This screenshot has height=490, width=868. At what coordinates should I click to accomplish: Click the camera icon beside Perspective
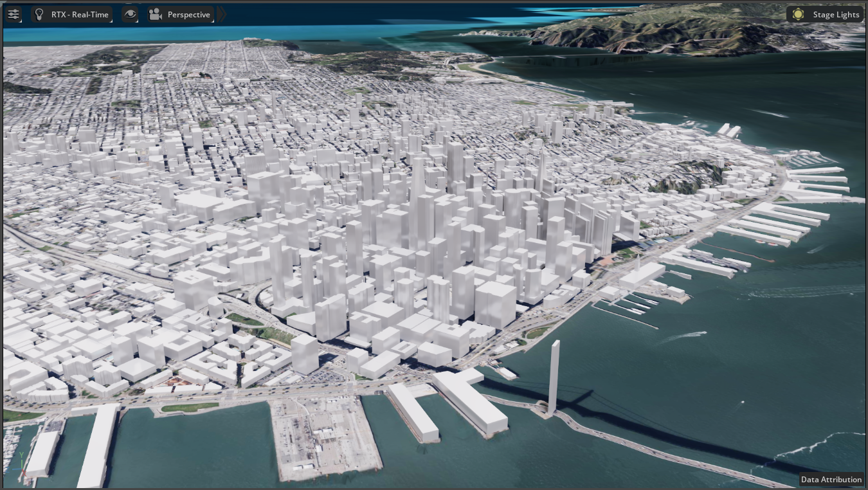coord(154,14)
